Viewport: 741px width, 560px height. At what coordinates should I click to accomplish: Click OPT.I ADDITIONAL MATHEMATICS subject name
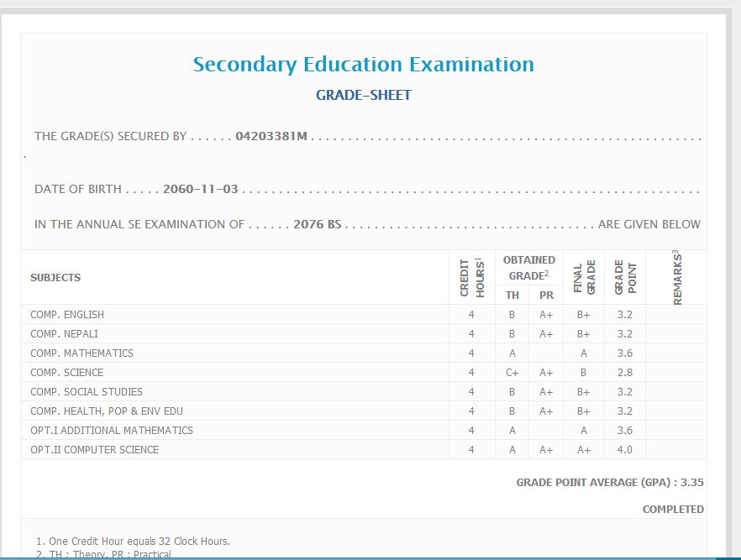pyautogui.click(x=112, y=431)
